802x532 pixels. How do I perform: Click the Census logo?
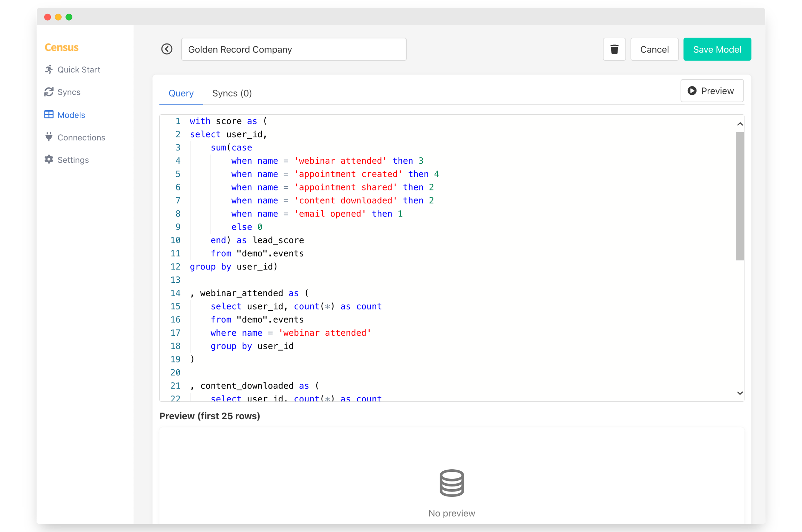pos(62,47)
